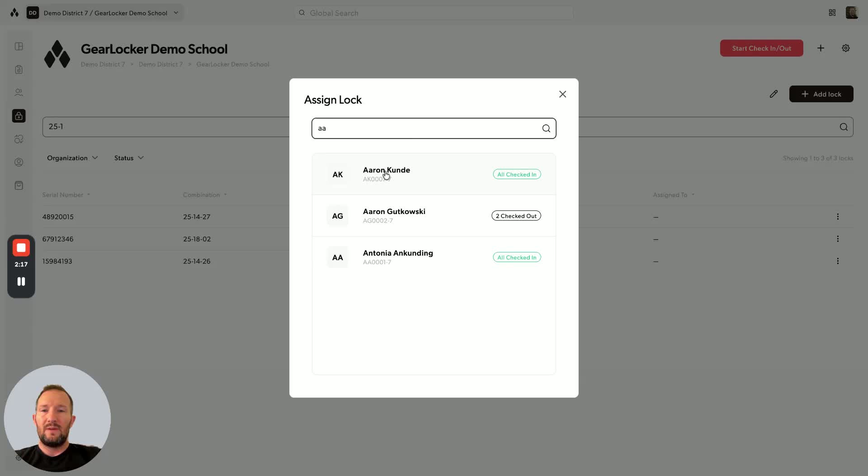
Task: Click the plus icon beside Start Check In/Out
Action: pos(821,48)
